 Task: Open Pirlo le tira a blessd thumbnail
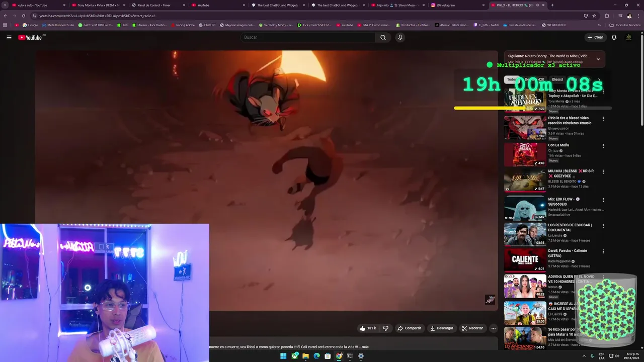(x=525, y=128)
